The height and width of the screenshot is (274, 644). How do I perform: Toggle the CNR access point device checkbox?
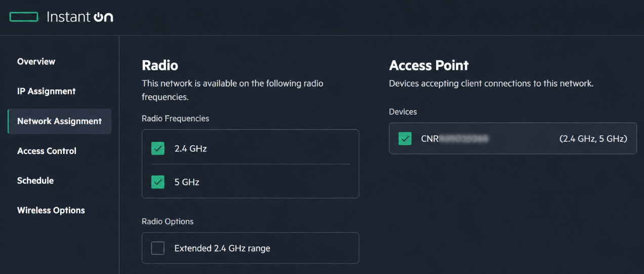[405, 138]
